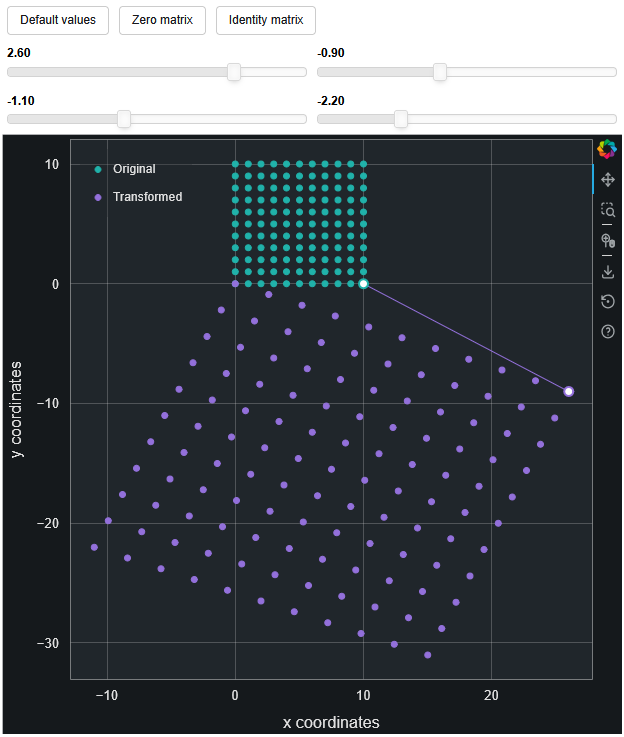Click the Save plot download icon
The height and width of the screenshot is (737, 624).
pyautogui.click(x=607, y=271)
